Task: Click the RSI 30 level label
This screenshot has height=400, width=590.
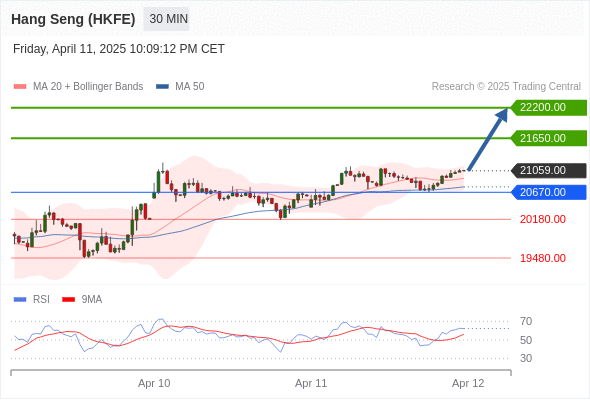Action: (526, 358)
